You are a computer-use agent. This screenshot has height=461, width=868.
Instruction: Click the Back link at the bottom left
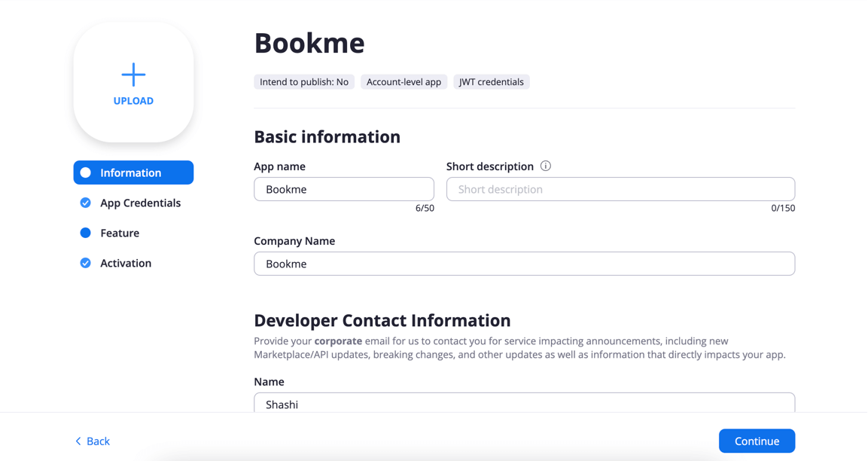pyautogui.click(x=97, y=441)
